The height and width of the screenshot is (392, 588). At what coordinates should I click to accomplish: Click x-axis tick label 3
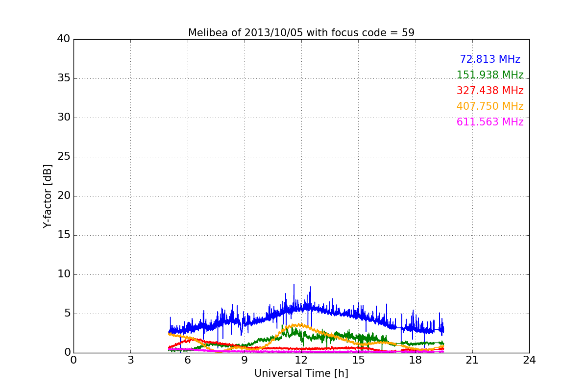click(x=130, y=360)
